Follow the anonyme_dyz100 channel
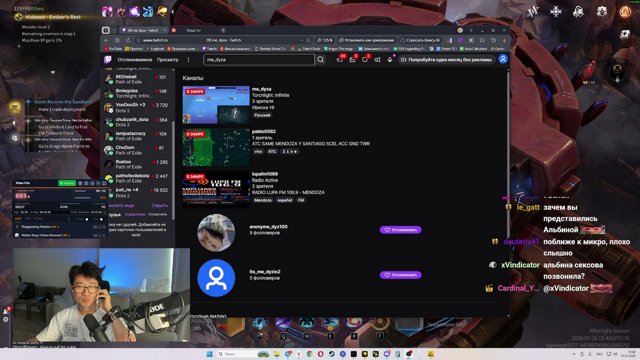This screenshot has height=360, width=640. [x=400, y=230]
